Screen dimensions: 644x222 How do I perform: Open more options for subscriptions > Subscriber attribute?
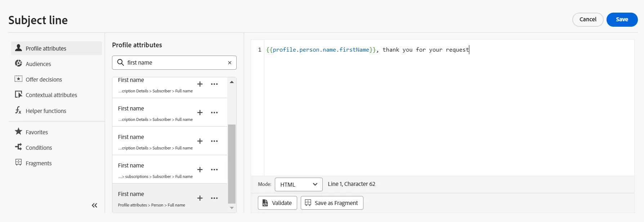click(214, 170)
